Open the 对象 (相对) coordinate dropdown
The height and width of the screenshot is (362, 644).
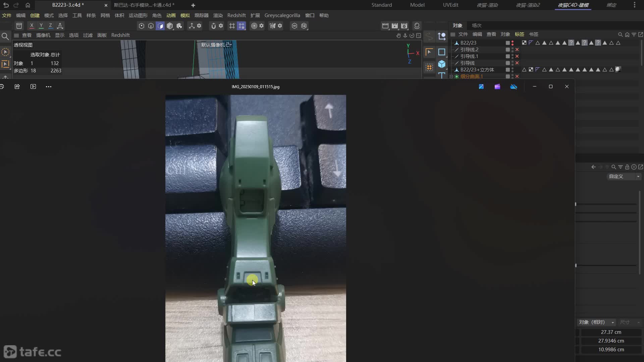(x=596, y=322)
